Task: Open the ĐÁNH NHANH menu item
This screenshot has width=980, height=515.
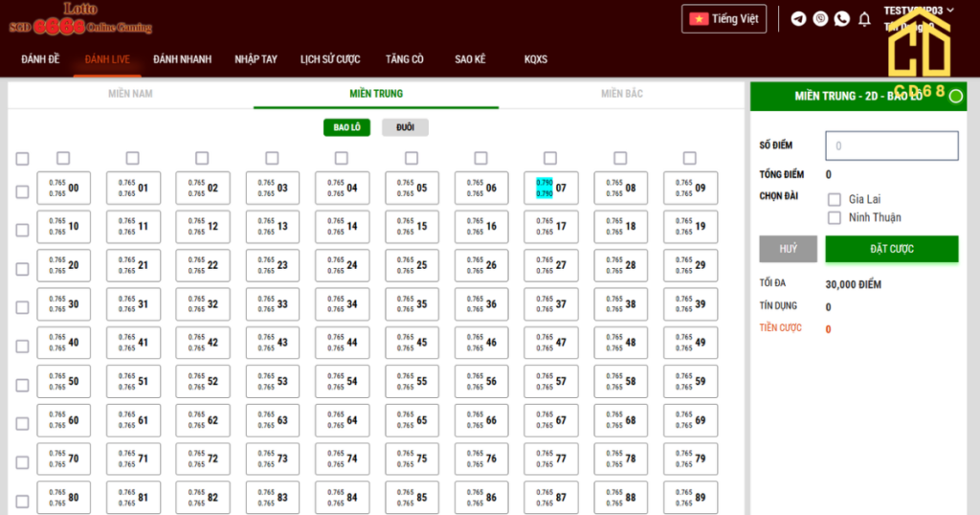Action: (x=183, y=59)
